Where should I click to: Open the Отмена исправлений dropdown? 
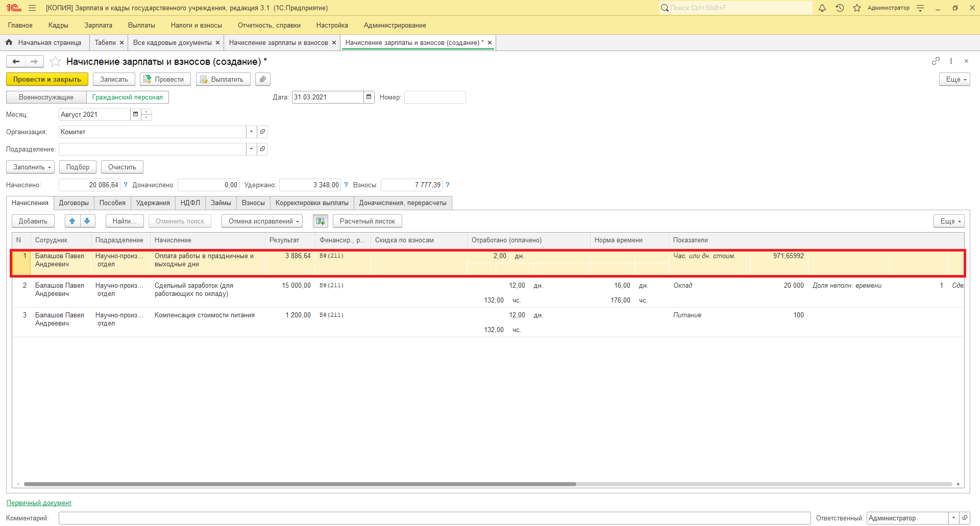point(262,221)
